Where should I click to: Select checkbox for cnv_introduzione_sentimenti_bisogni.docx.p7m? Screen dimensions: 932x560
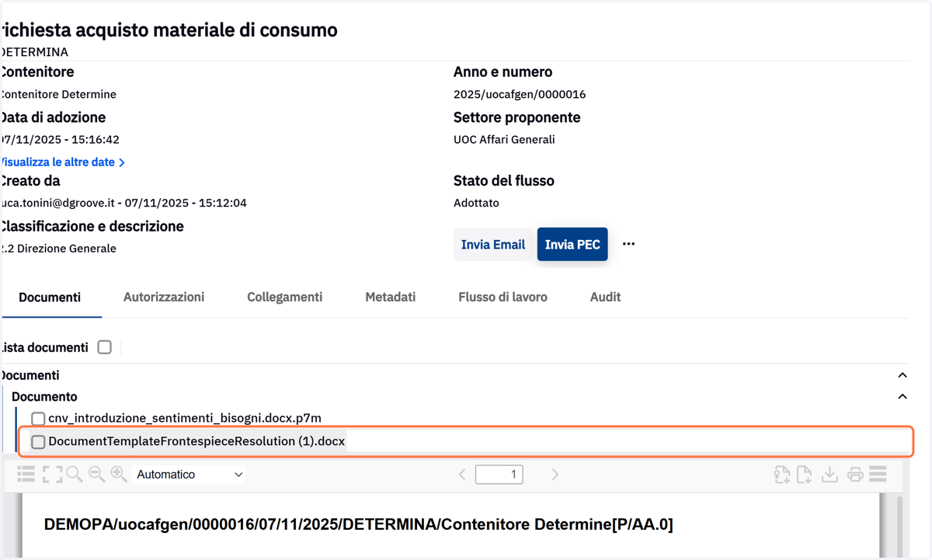(x=38, y=419)
